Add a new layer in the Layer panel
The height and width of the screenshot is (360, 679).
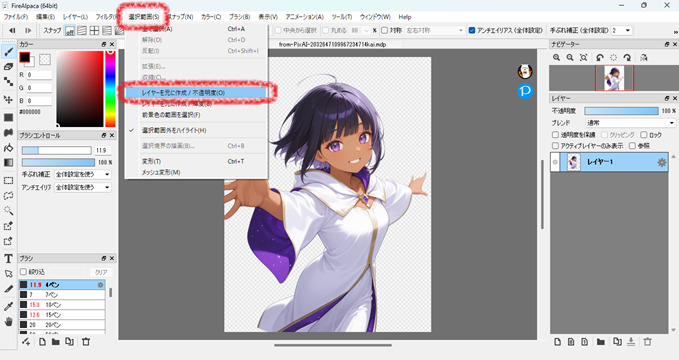click(557, 342)
